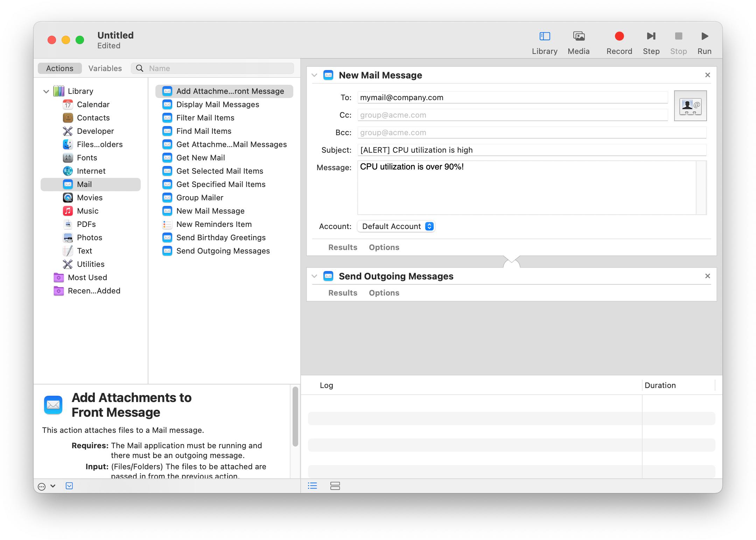Click the Subject field
This screenshot has width=756, height=540.
point(532,150)
